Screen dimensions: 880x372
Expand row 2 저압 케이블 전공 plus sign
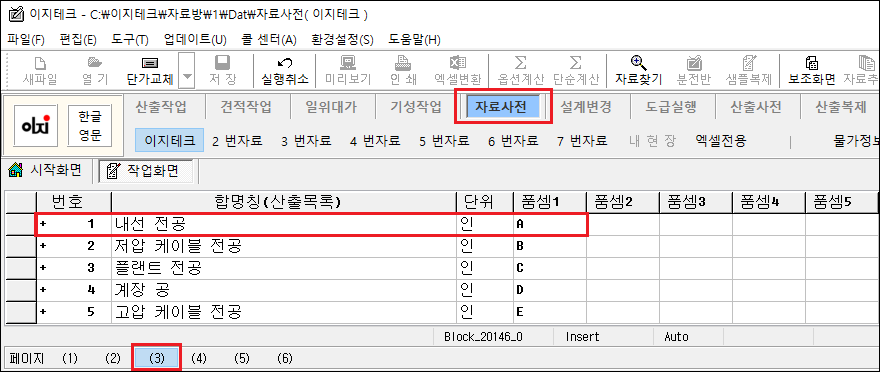(43, 246)
